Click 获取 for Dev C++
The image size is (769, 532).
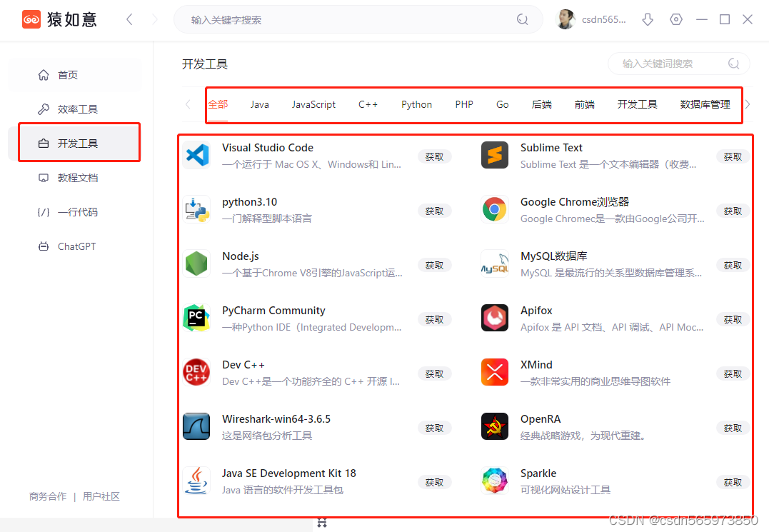click(x=435, y=374)
